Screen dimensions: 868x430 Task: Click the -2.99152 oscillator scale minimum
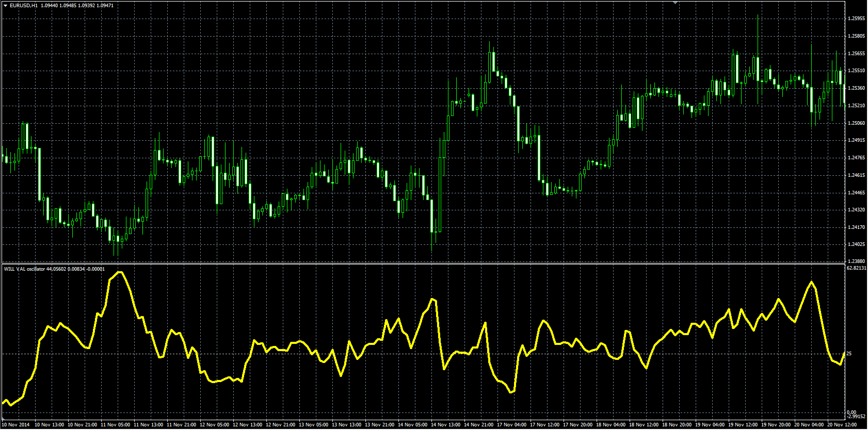click(856, 417)
